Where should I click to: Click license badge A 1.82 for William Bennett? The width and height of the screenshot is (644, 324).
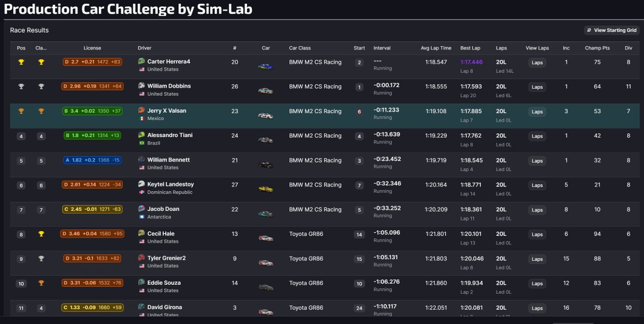pyautogui.click(x=92, y=161)
